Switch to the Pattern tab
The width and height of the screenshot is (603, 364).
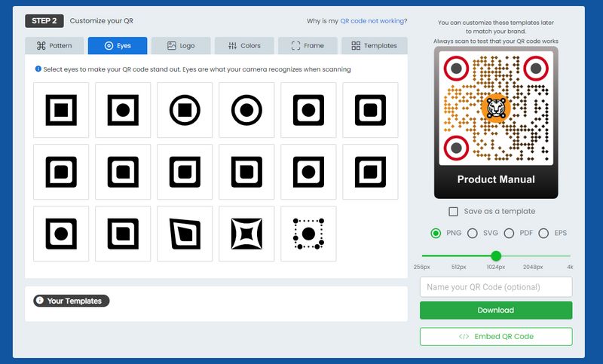55,46
